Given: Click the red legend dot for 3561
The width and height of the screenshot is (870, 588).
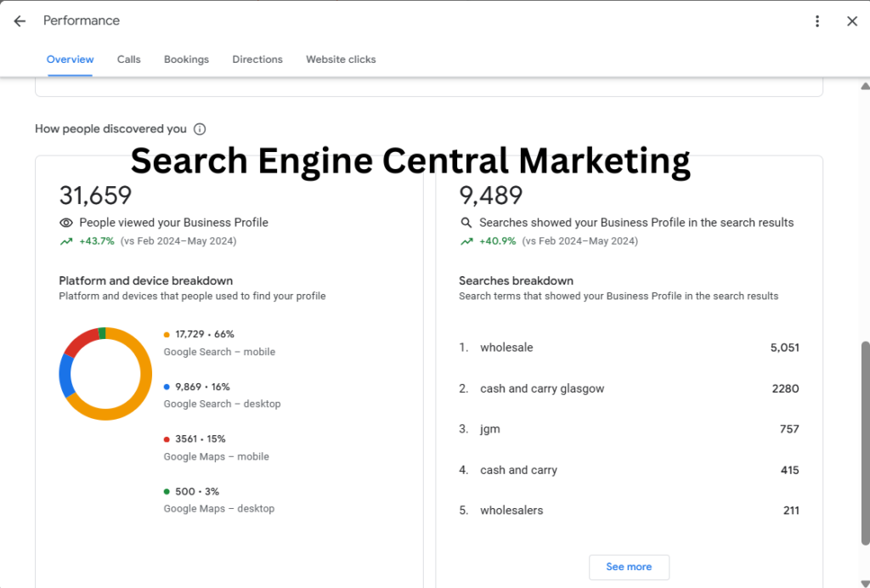Looking at the screenshot, I should pos(167,439).
